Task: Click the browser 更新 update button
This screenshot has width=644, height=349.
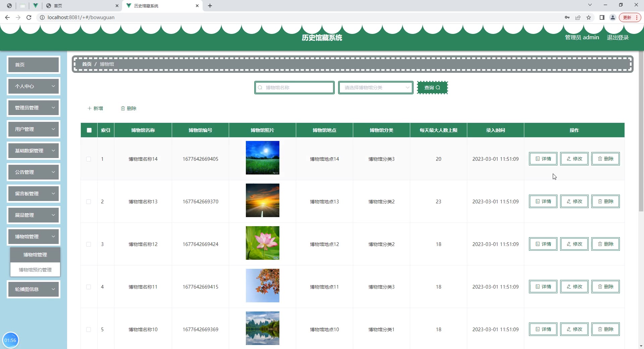Action: 630,17
